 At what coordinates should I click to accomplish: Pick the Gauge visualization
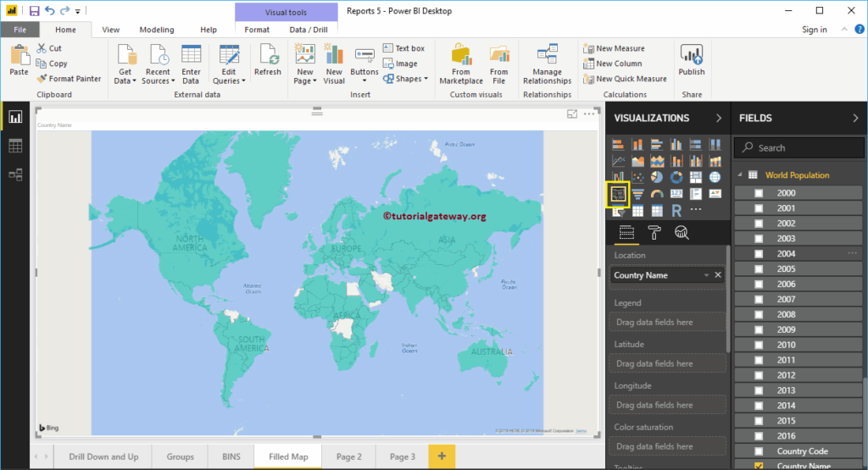(657, 194)
